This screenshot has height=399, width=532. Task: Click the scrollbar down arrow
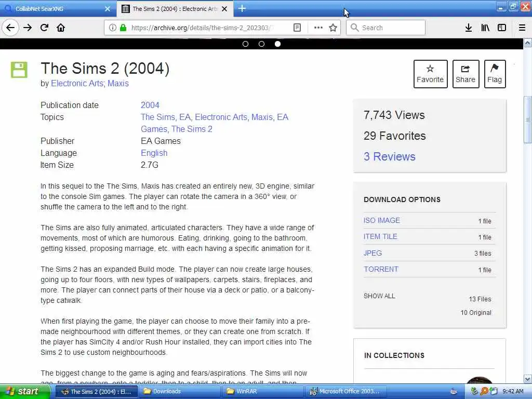[x=528, y=379]
